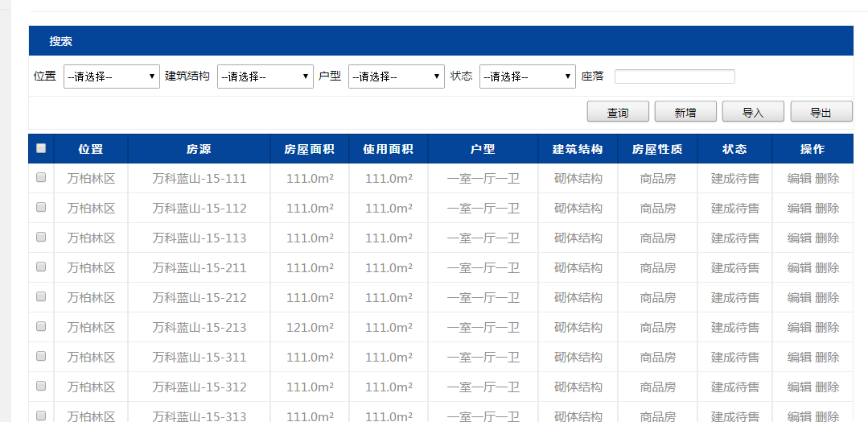This screenshot has height=422, width=868.
Task: Edit the 万科蓝山-15-312 record via 编辑
Action: click(800, 387)
